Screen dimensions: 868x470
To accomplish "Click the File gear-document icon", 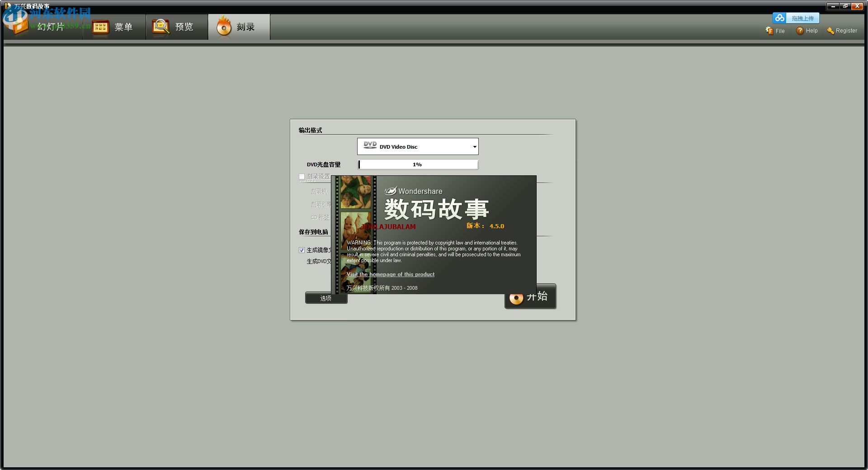I will pos(769,30).
